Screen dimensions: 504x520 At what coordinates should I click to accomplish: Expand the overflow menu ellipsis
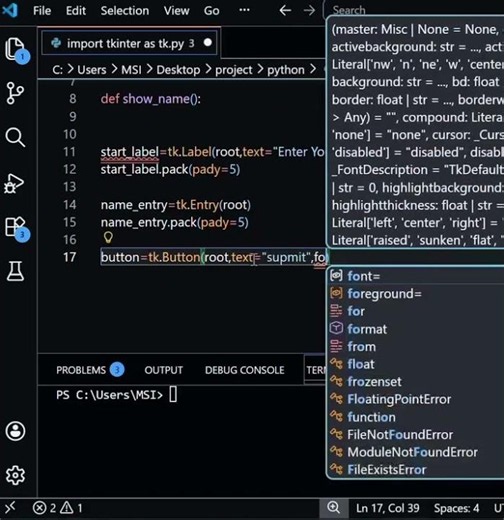(244, 10)
